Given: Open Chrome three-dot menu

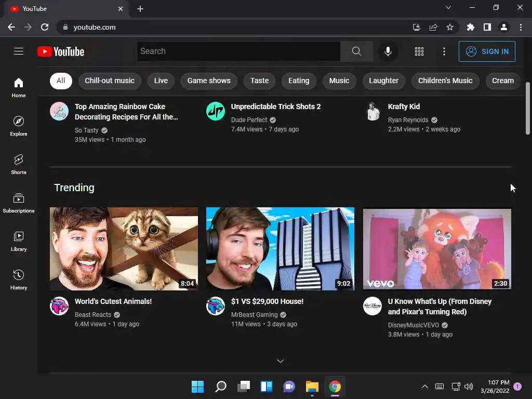Looking at the screenshot, I should click(521, 27).
